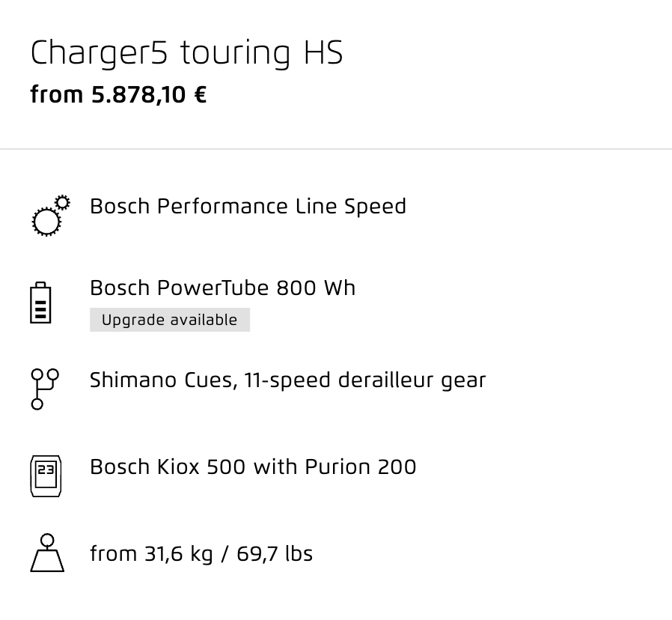Click the battery icon
Screen dimensions: 672x620
pos(40,303)
